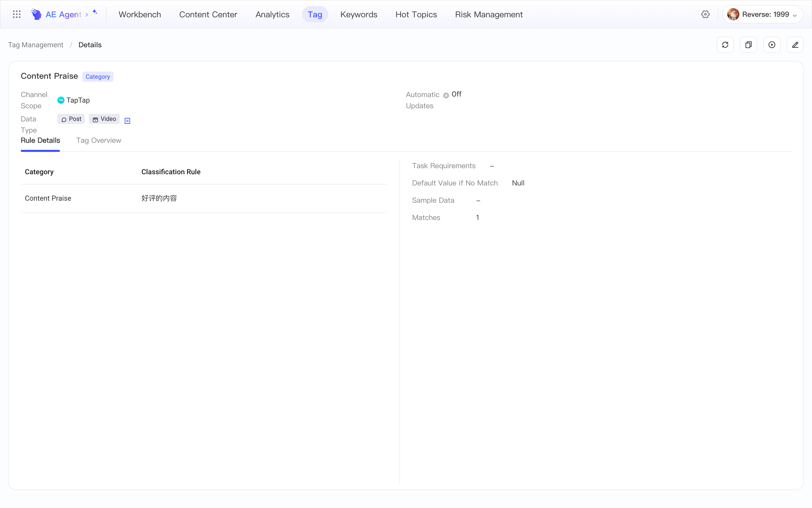Click the AE Agent logo icon

[36, 14]
